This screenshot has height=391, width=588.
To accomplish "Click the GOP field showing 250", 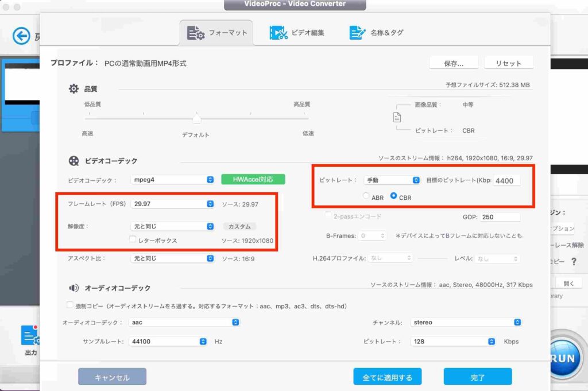I will click(x=500, y=217).
